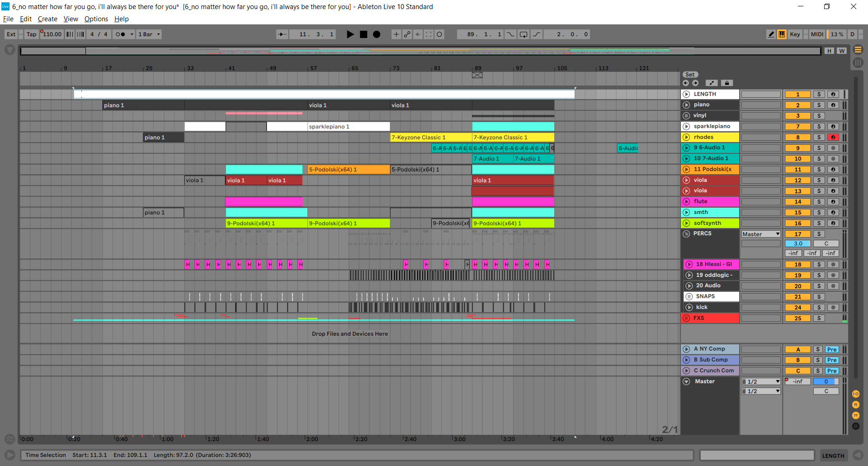Collapse the PERCS group track
This screenshot has width=868, height=466.
click(686, 234)
